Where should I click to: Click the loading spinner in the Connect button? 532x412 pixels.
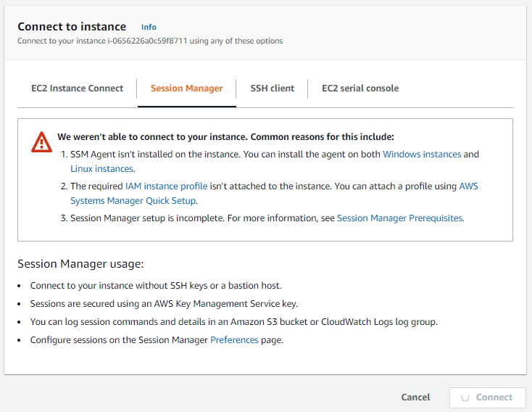click(465, 397)
